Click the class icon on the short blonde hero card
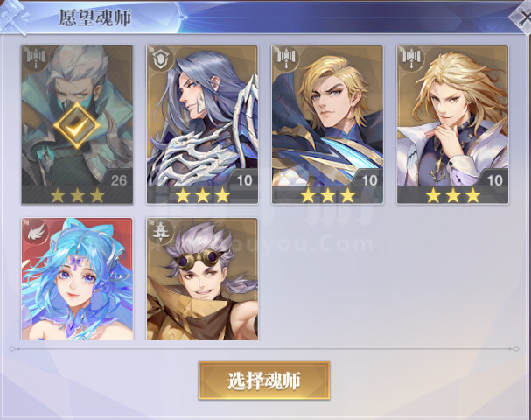Screen dimensions: 531x420 pyautogui.click(x=287, y=57)
